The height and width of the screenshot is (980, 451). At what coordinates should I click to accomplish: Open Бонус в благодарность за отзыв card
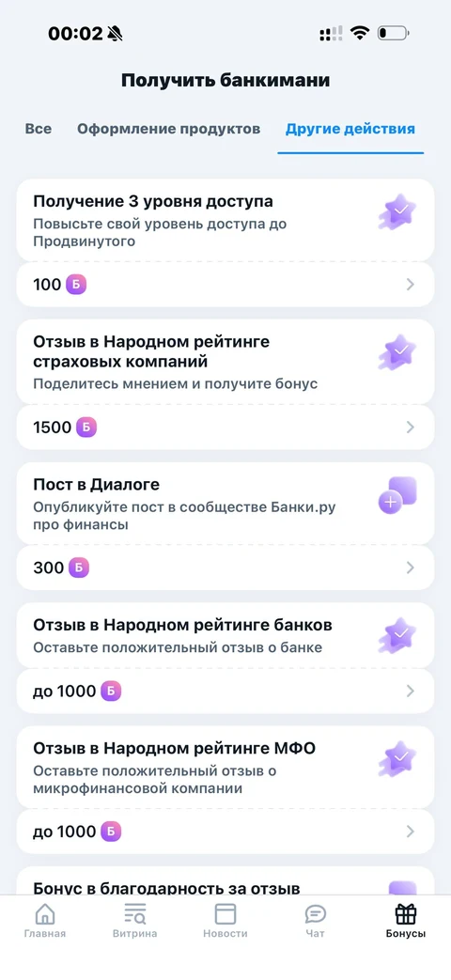click(225, 881)
